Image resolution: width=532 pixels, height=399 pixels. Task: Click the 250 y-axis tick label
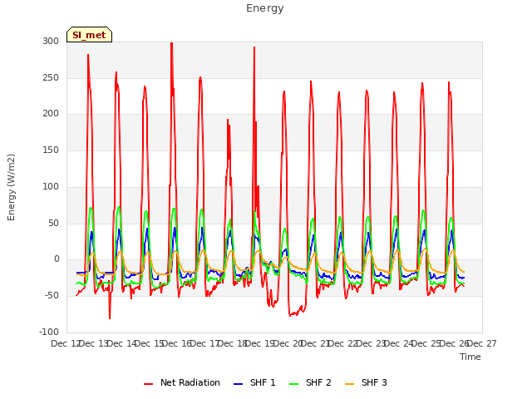click(x=51, y=77)
